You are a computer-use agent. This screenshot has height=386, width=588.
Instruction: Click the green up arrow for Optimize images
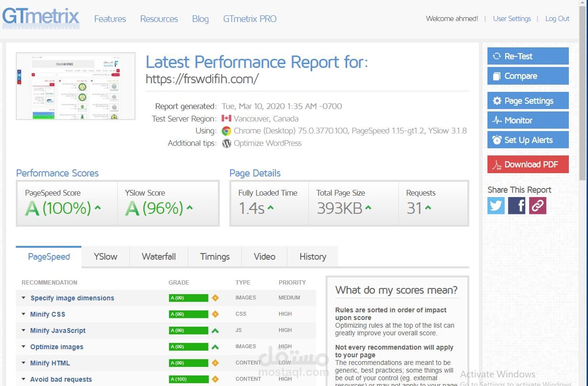pyautogui.click(x=215, y=347)
